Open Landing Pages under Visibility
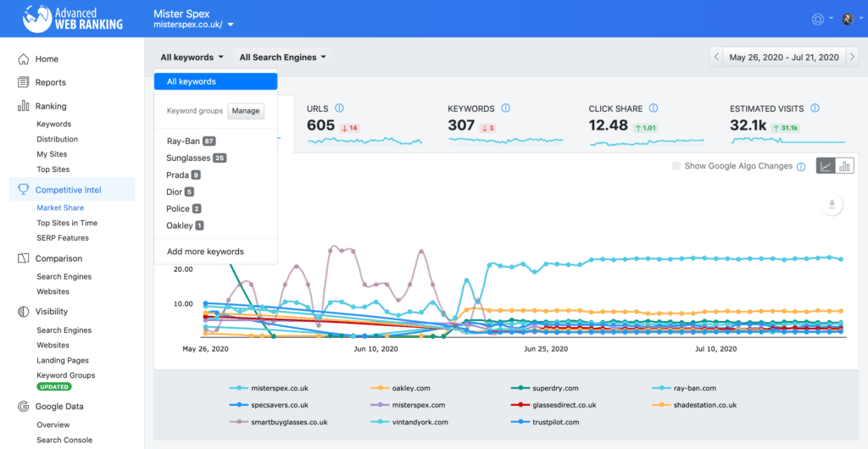Screen dimensions: 868x449 63,360
